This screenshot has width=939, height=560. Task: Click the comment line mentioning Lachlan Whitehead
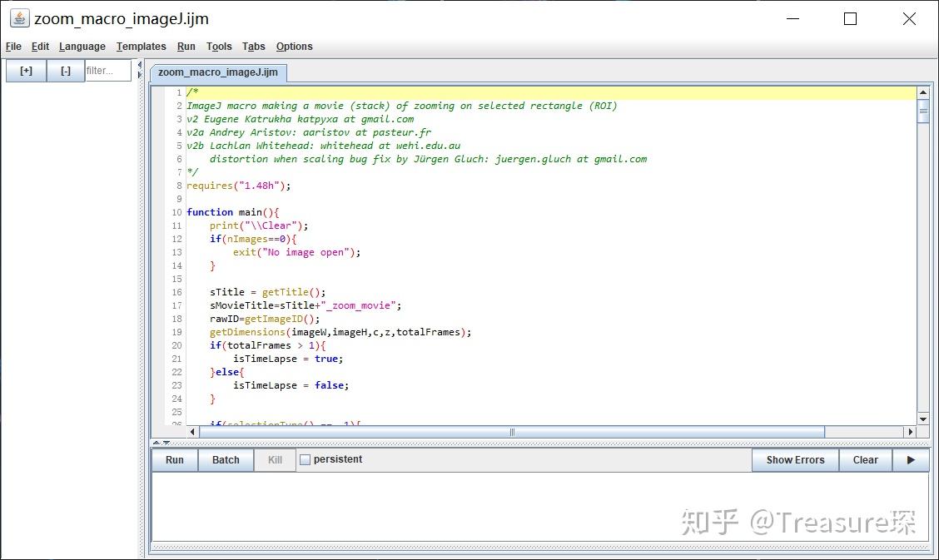point(323,146)
